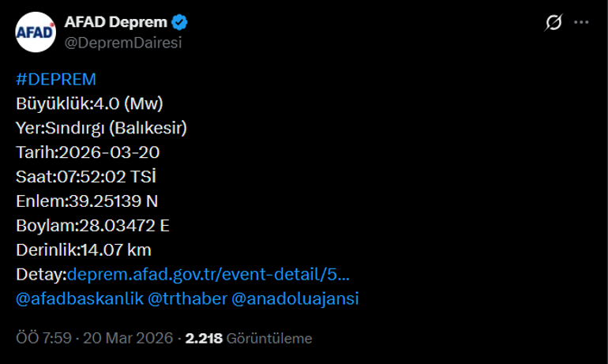Click the Derinlik:14.07 km line
The width and height of the screenshot is (608, 364).
coord(84,250)
